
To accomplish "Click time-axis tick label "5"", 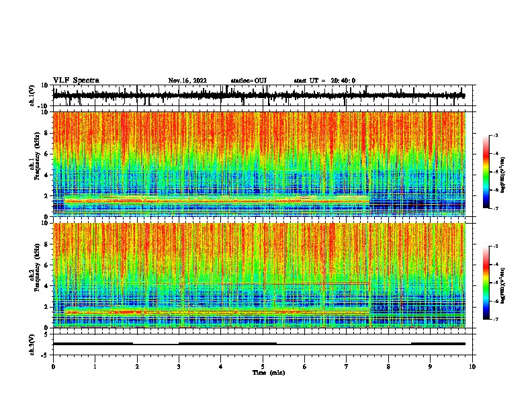I will click(263, 367).
